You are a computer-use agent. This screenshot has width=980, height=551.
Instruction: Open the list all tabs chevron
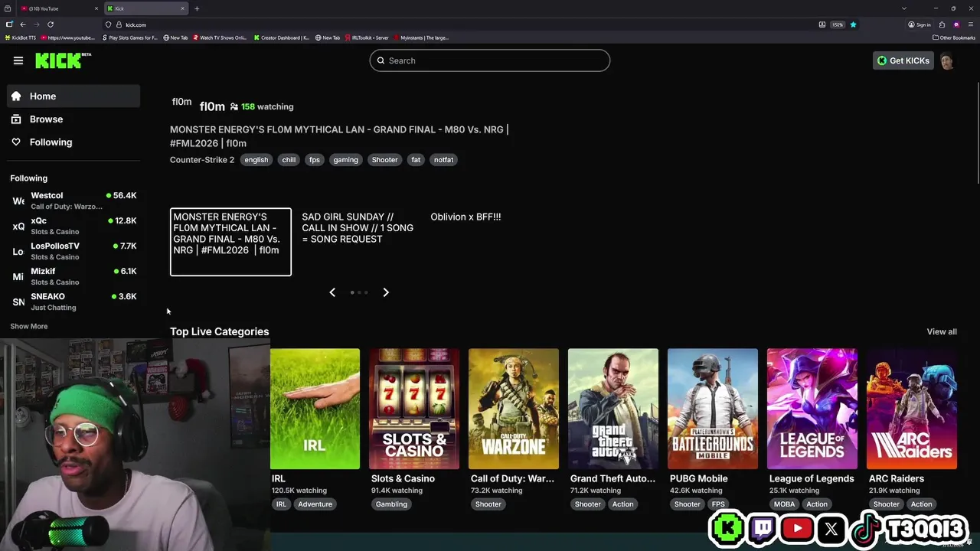[x=904, y=8]
